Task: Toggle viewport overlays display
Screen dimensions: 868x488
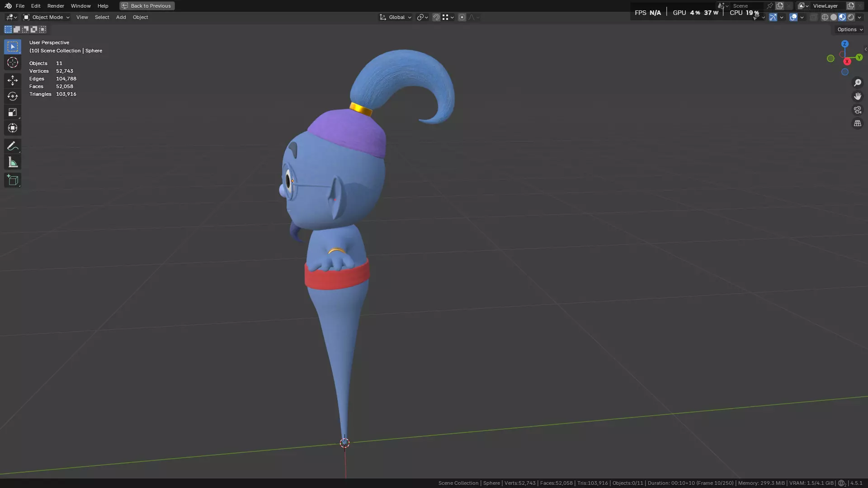Action: pos(793,17)
